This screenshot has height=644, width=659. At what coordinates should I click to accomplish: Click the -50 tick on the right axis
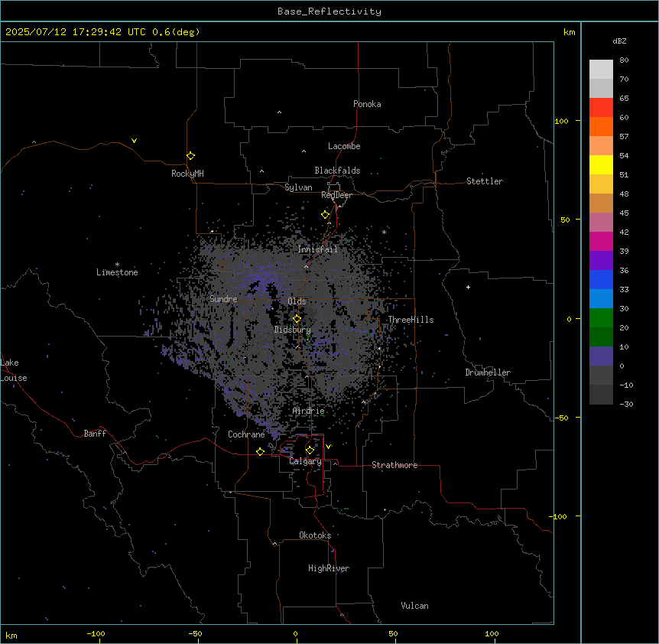point(561,418)
